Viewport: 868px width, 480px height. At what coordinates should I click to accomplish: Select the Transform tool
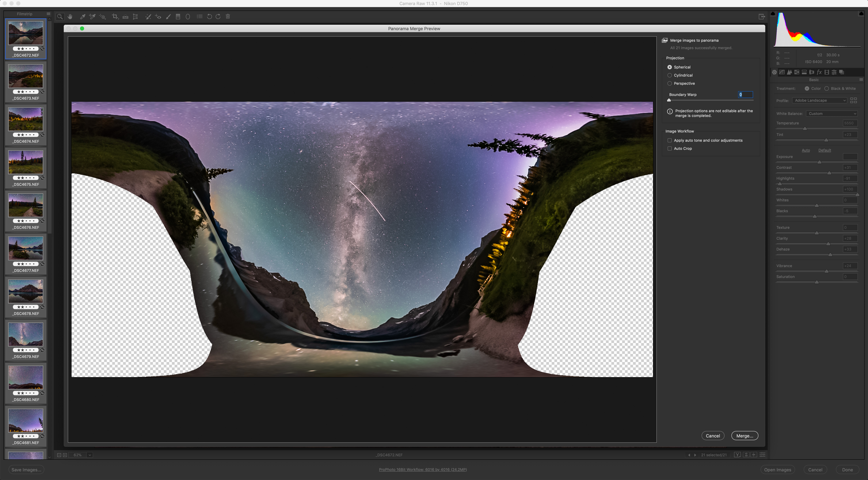click(135, 16)
